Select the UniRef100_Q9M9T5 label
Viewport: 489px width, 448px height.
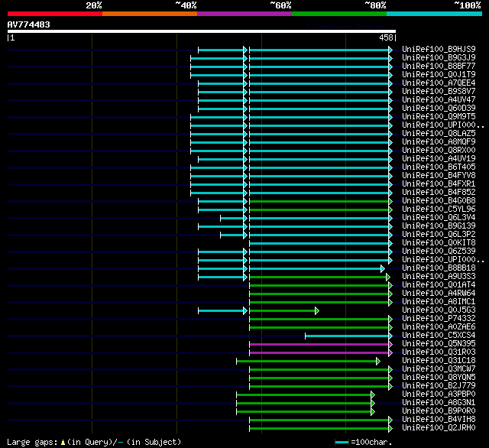click(x=439, y=117)
